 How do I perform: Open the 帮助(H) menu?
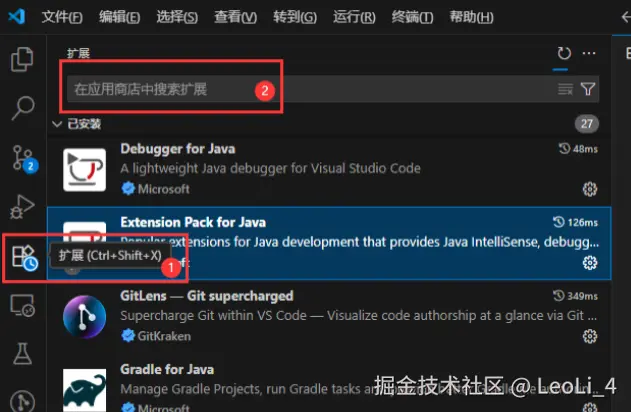(471, 17)
